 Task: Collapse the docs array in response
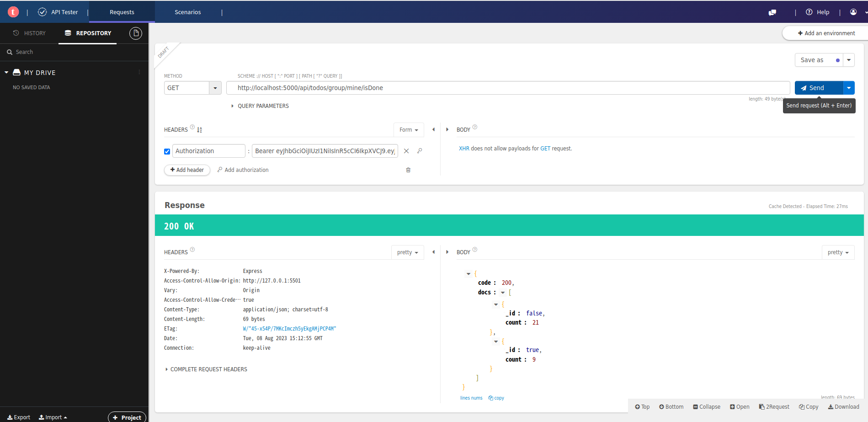click(x=503, y=293)
